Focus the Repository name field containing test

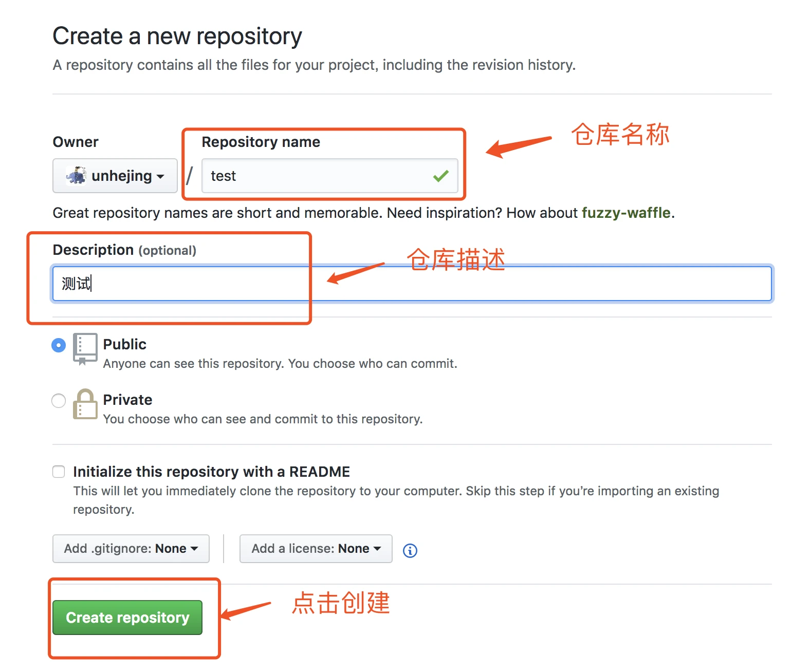point(330,176)
